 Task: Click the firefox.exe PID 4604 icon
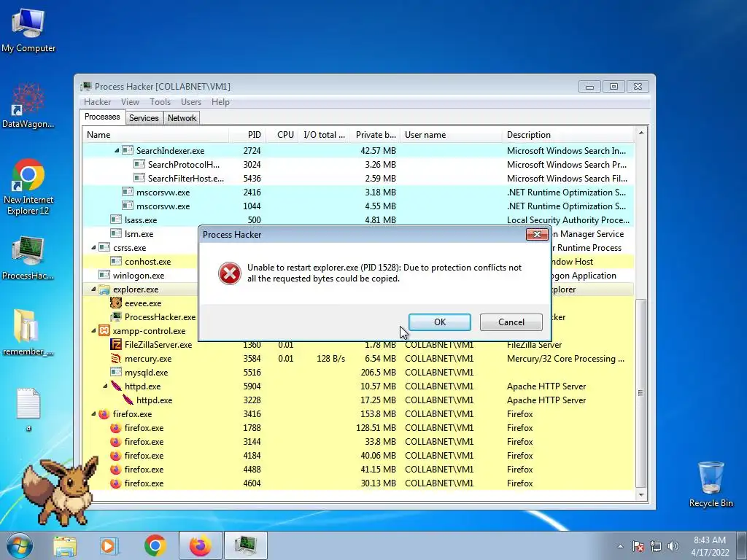(116, 483)
